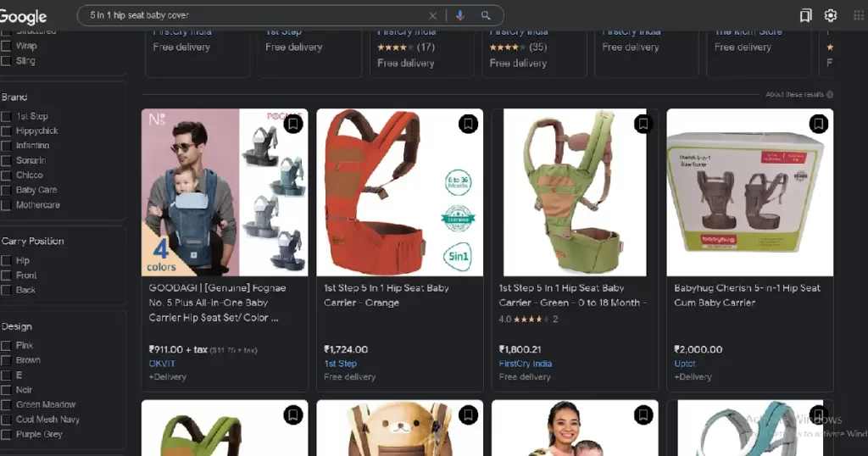
Task: Enable the 1st Step brand filter
Action: point(6,116)
